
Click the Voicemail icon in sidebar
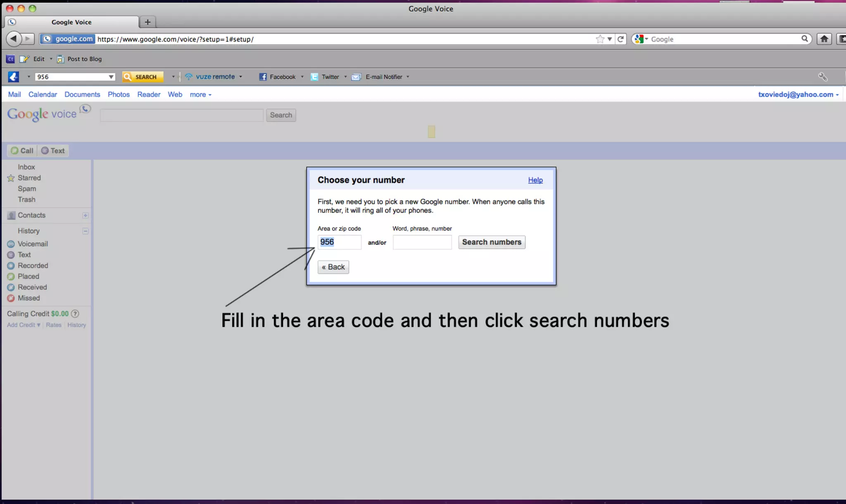pyautogui.click(x=11, y=244)
